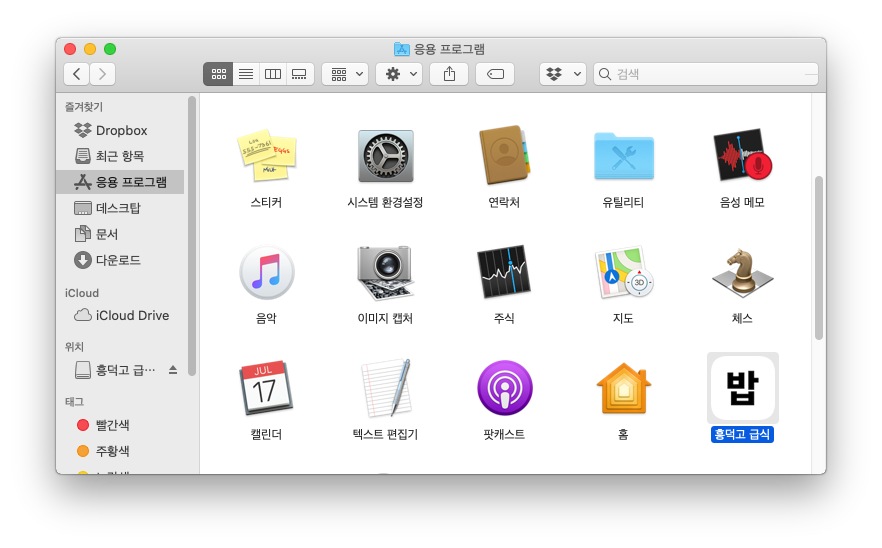Open the 이미지 캡처 app icon
Image resolution: width=882 pixels, height=548 pixels.
pos(386,272)
